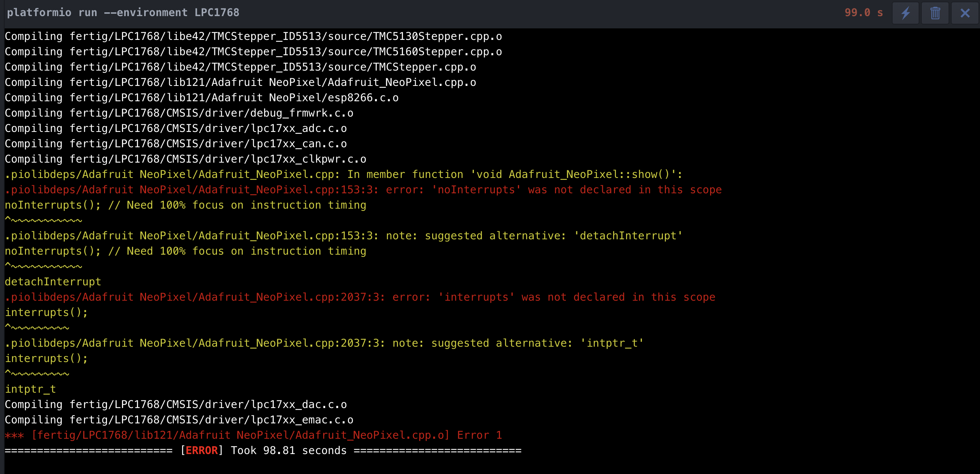Click the intptr_t suggested alternative note
980x474 pixels.
[324, 343]
